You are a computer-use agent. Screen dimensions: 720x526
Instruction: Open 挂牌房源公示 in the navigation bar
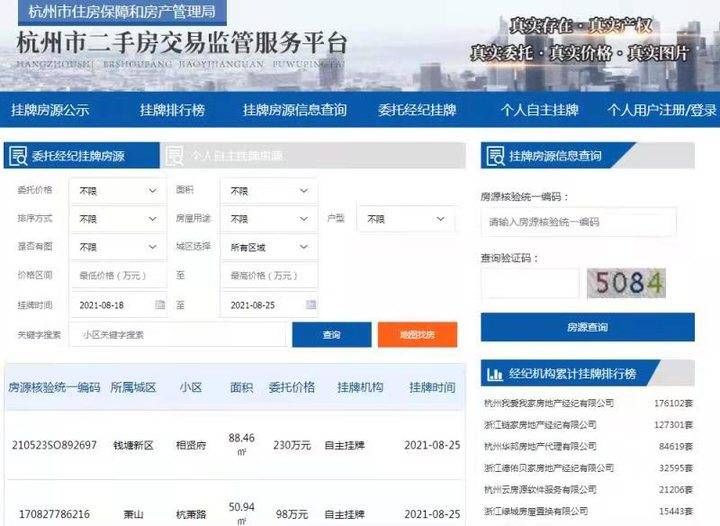click(x=50, y=110)
